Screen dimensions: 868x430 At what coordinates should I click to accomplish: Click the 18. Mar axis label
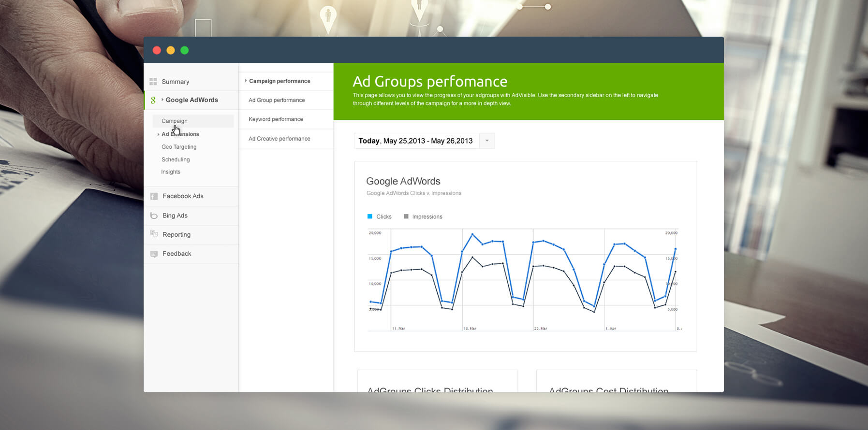pos(470,329)
